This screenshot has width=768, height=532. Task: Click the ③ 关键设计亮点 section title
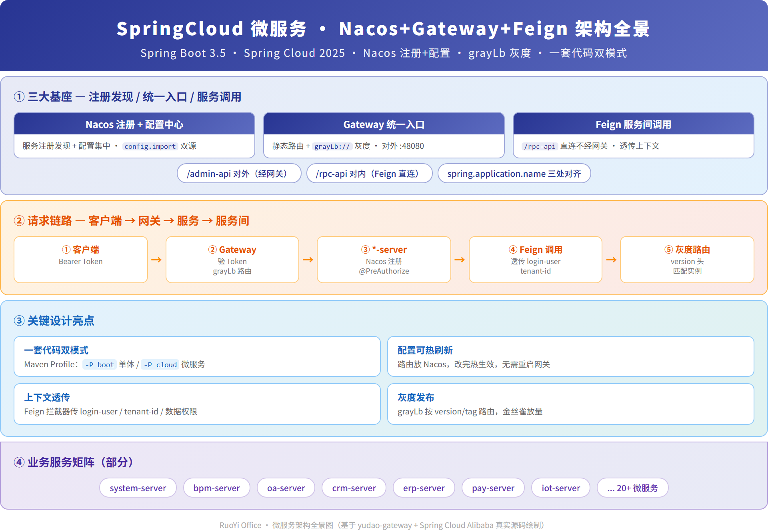click(x=54, y=321)
